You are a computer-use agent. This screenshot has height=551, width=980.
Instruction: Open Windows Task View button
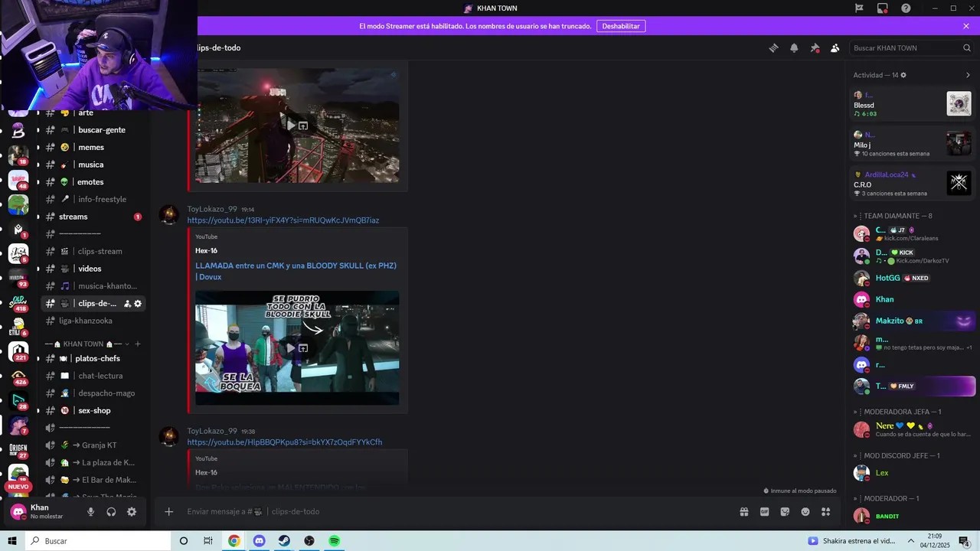[208, 541]
